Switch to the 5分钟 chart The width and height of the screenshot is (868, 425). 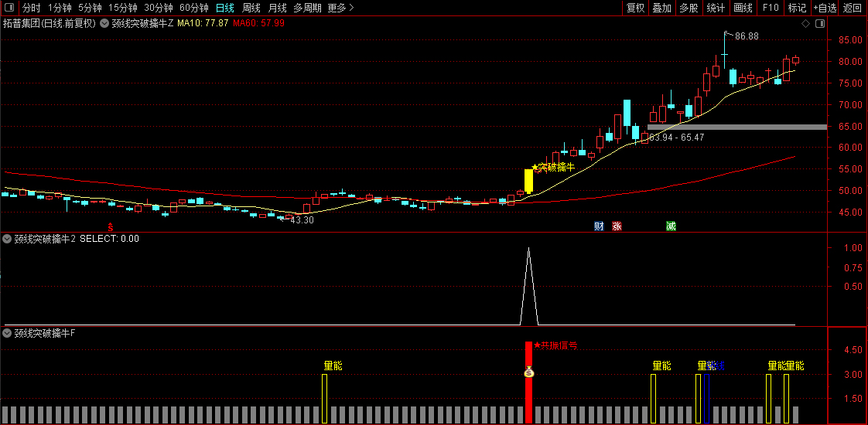click(90, 8)
